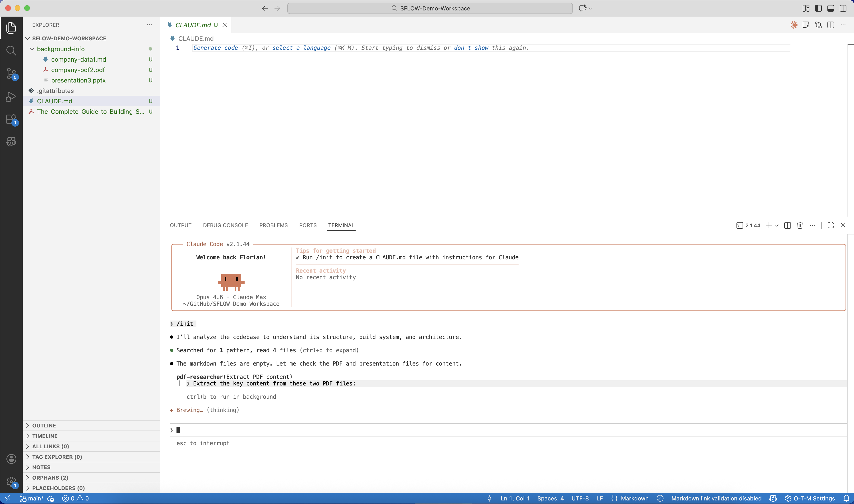Maximize the terminal panel
The height and width of the screenshot is (504, 854).
(831, 225)
